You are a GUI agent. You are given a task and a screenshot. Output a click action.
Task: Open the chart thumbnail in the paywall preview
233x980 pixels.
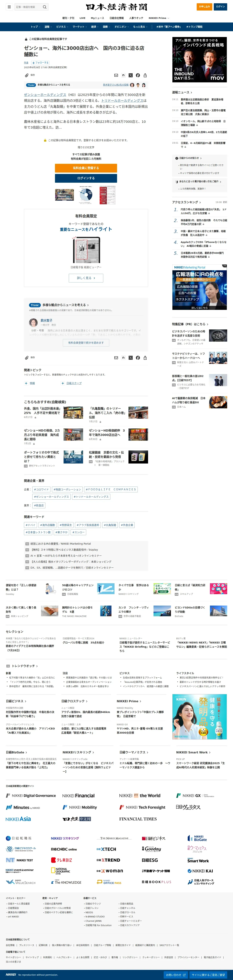86,195
